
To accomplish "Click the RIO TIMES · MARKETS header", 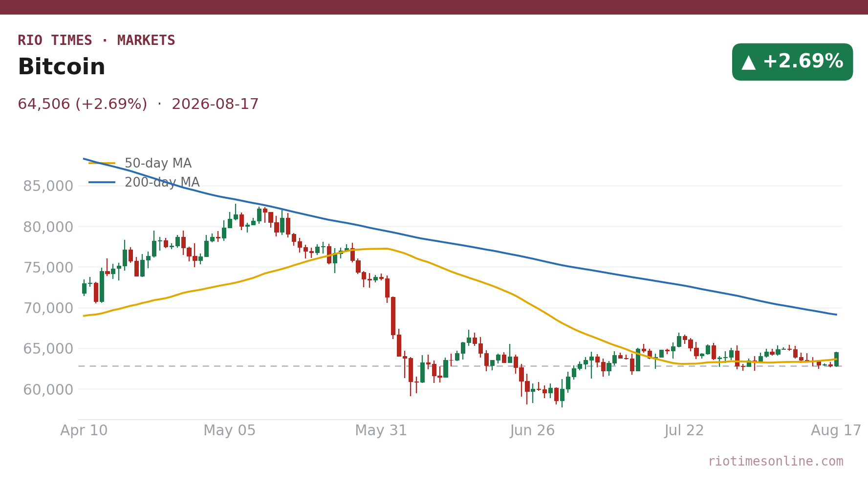I will pos(96,41).
